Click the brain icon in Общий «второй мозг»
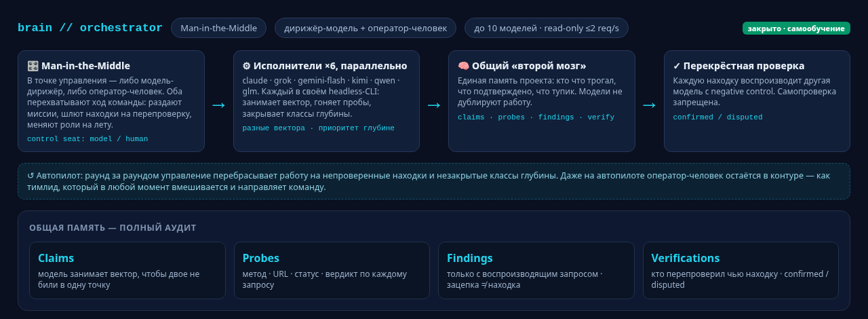The height and width of the screenshot is (319, 868). pyautogui.click(x=463, y=66)
